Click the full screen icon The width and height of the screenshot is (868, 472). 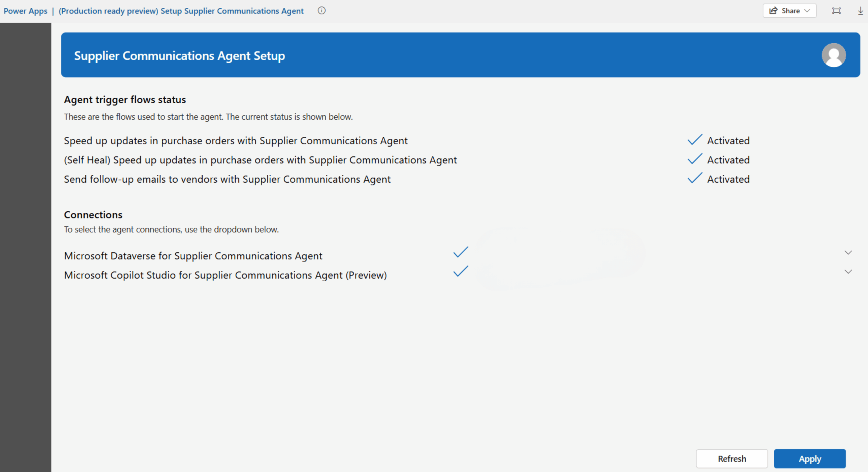point(836,11)
